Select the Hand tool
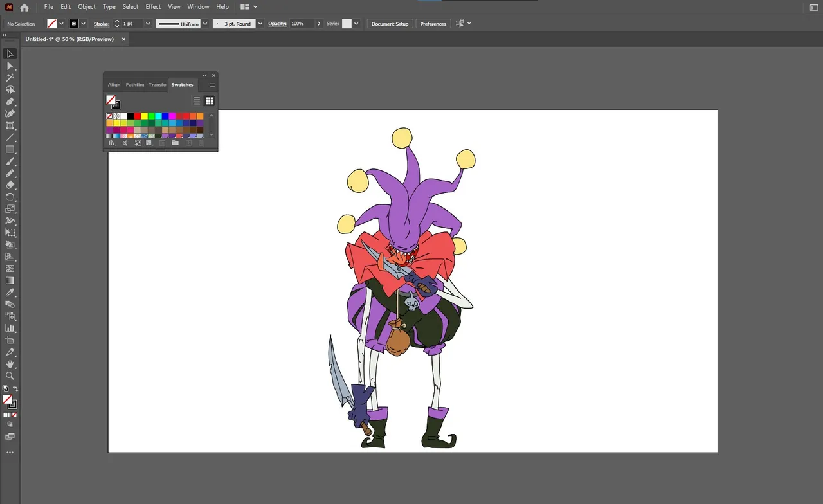823x504 pixels. point(10,364)
